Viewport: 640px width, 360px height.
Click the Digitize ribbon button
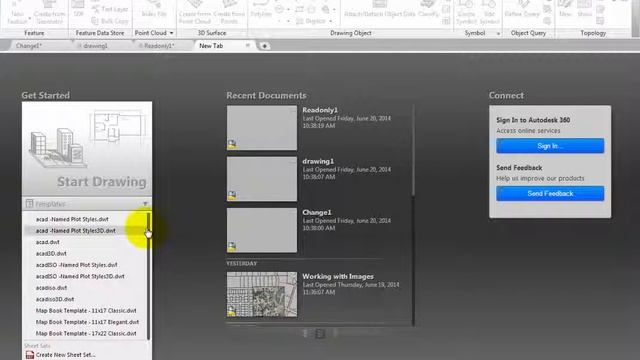(x=311, y=21)
